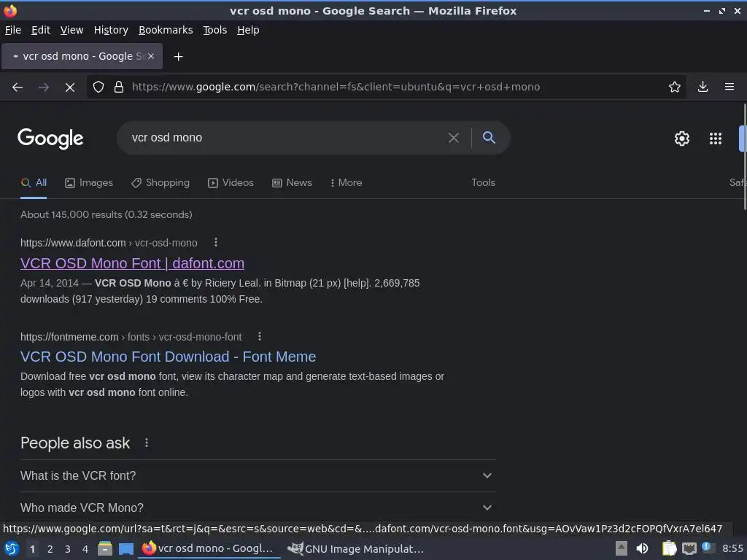Image resolution: width=747 pixels, height=560 pixels.
Task: Open the More search filters dropdown
Action: tap(347, 183)
